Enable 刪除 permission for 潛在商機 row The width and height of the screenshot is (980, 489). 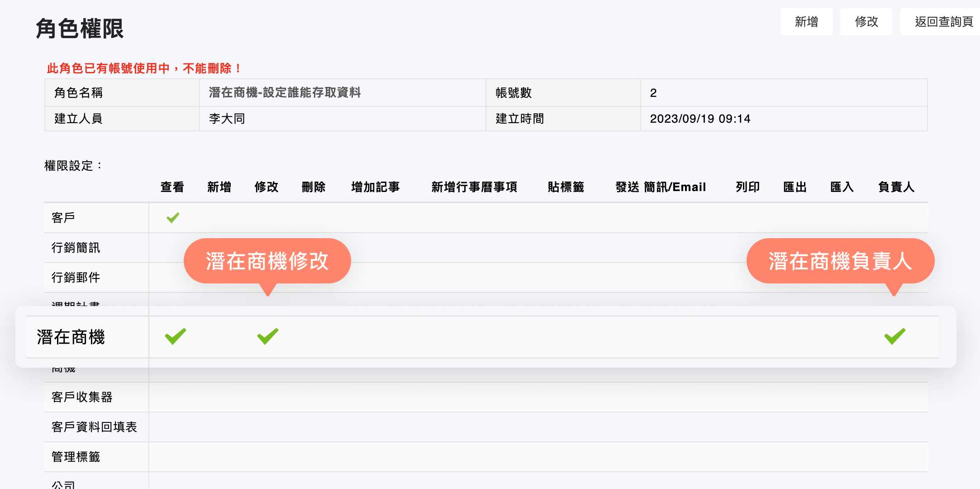point(314,336)
